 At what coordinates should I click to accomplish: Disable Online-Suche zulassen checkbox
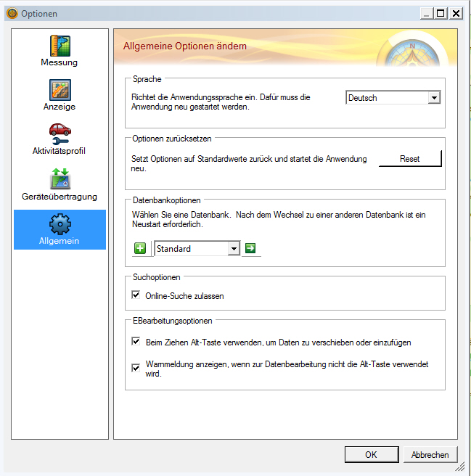coord(136,295)
